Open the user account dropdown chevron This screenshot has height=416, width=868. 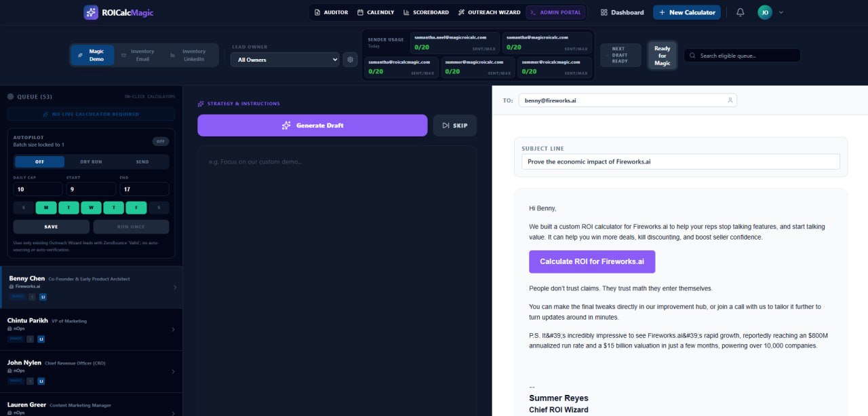(781, 12)
